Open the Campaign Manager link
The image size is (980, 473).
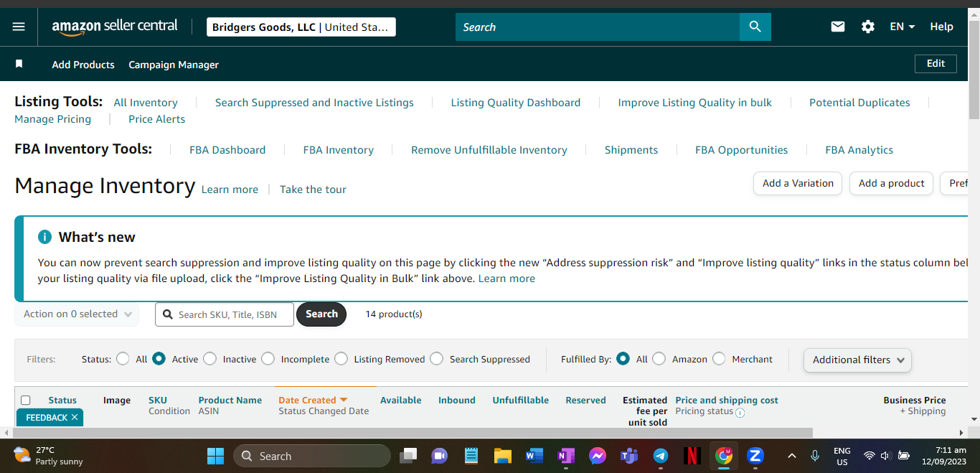click(174, 65)
